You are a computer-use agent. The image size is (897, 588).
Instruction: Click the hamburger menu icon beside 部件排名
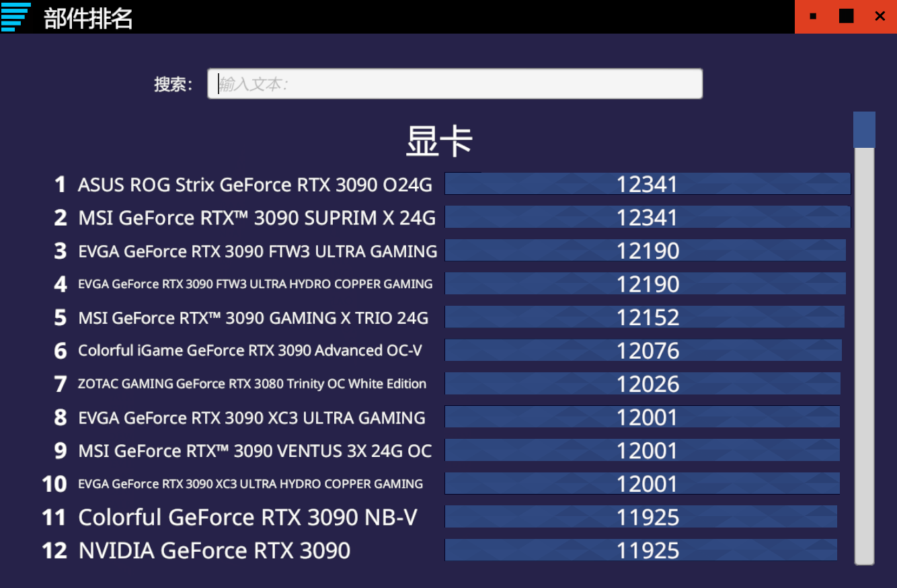15,16
